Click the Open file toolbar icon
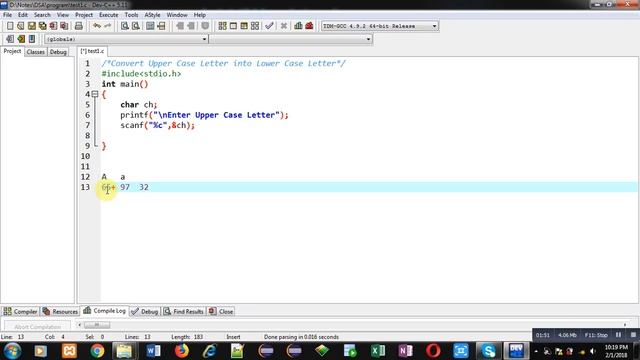This screenshot has width=640, height=360. (x=21, y=26)
